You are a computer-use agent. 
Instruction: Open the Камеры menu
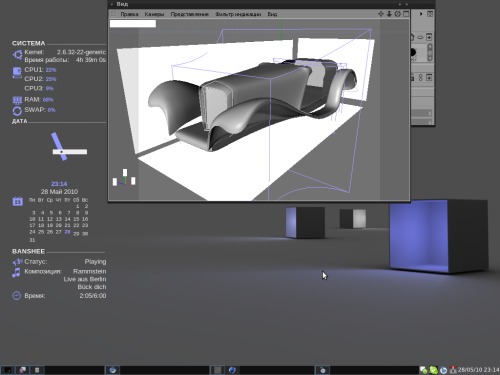click(x=154, y=14)
